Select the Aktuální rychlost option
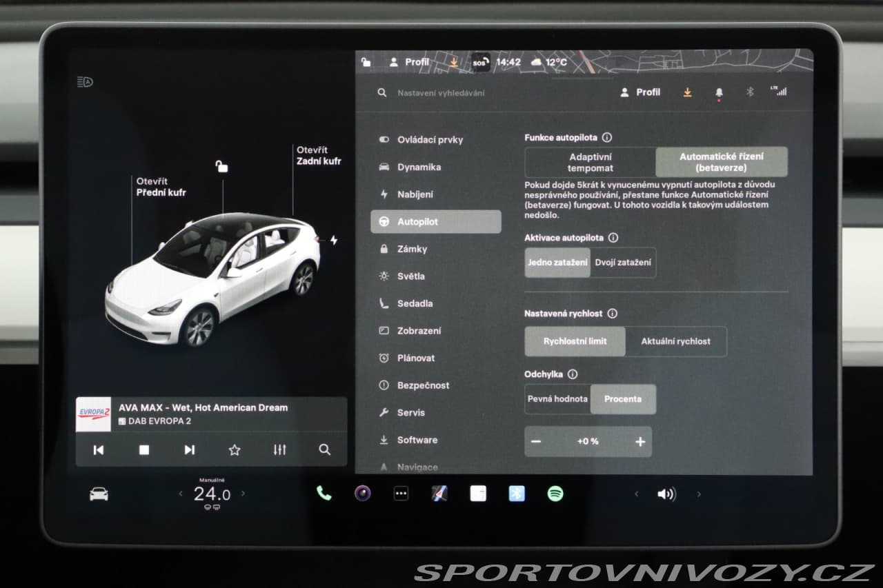 click(675, 341)
